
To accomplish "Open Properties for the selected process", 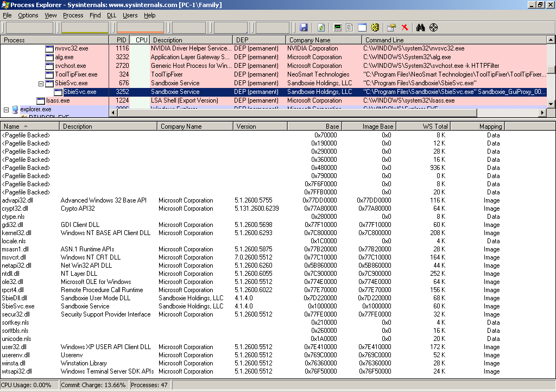I will point(391,28).
